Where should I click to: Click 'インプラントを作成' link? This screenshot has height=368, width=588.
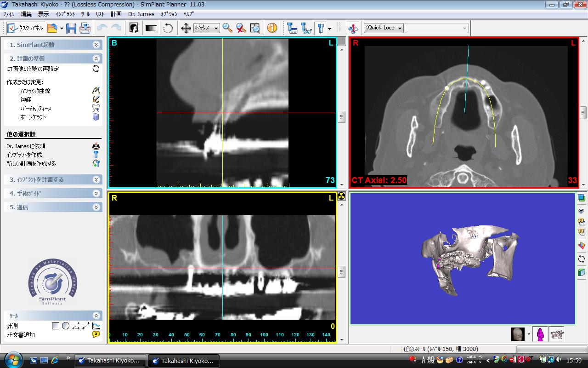point(24,155)
